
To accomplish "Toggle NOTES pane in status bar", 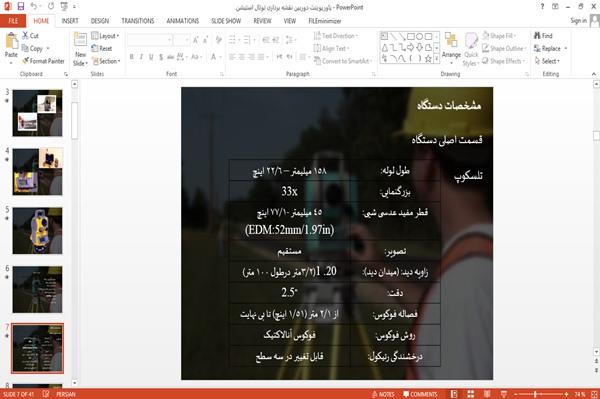I will click(383, 394).
